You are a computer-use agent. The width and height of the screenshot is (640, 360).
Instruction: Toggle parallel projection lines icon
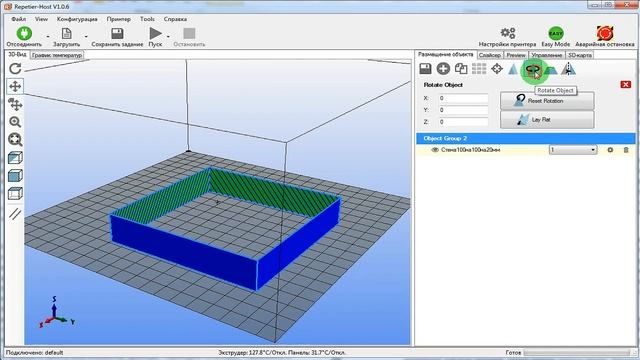15,213
